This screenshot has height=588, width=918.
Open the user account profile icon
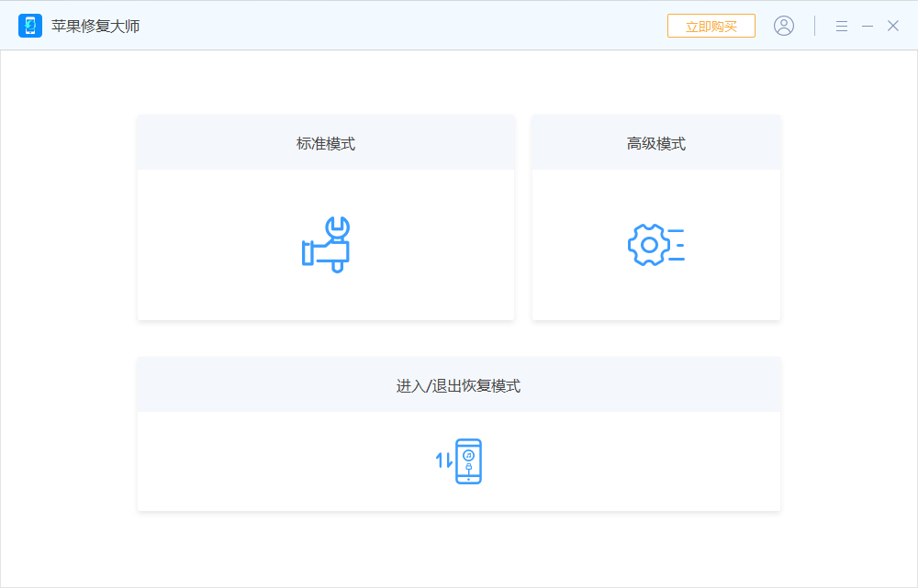[x=784, y=26]
